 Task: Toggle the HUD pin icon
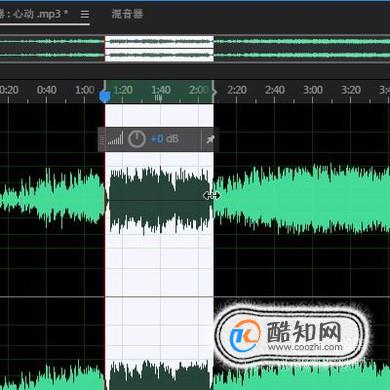click(210, 139)
